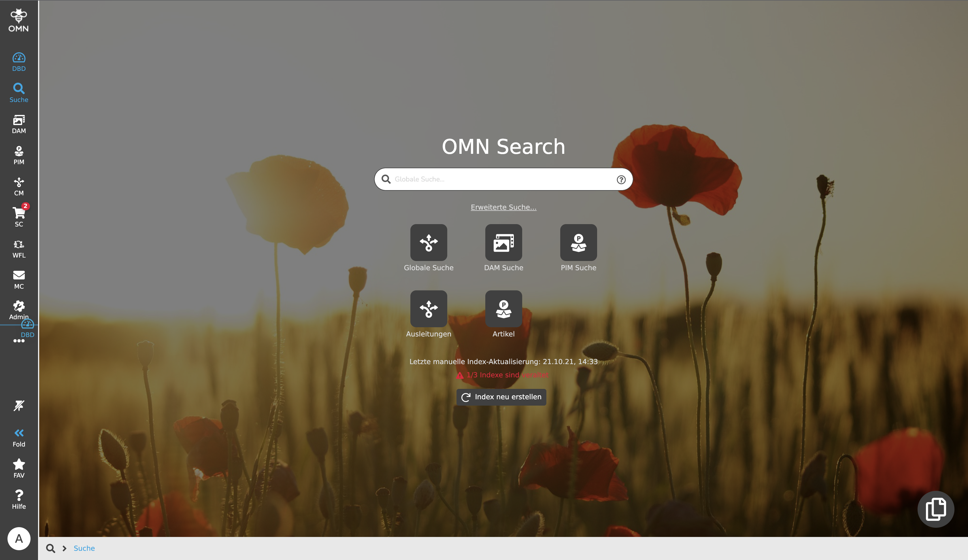The width and height of the screenshot is (968, 560).
Task: Click Index neu erstellen button
Action: coord(501,397)
